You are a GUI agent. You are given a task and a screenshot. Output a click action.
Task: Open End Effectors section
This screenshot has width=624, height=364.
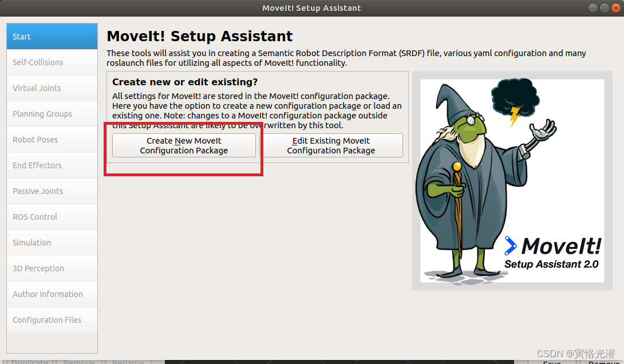52,165
